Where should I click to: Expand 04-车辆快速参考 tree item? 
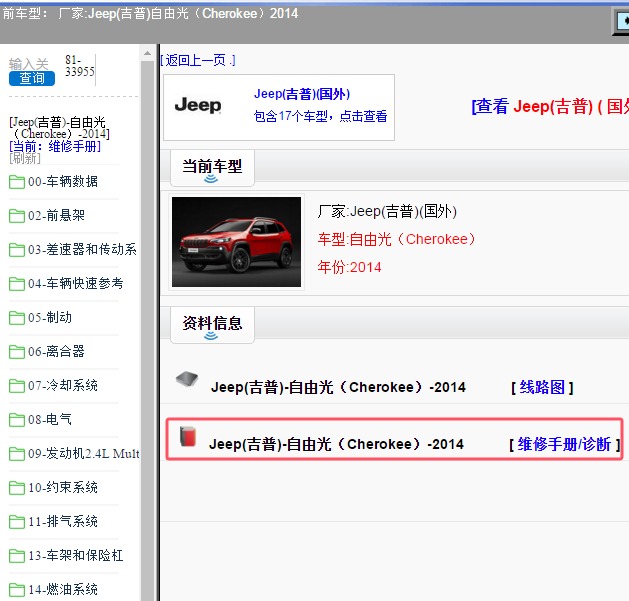point(76,284)
